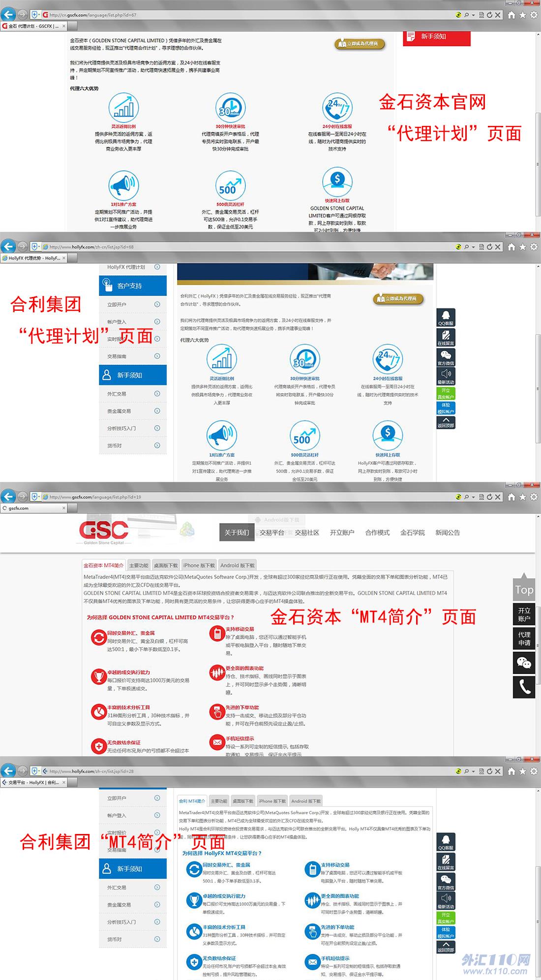
Task: Click Top button in gscfx.com MT4 window
Action: (524, 587)
